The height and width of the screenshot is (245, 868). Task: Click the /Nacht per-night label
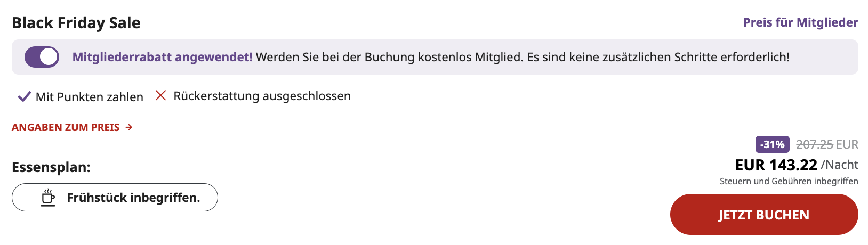(x=840, y=165)
